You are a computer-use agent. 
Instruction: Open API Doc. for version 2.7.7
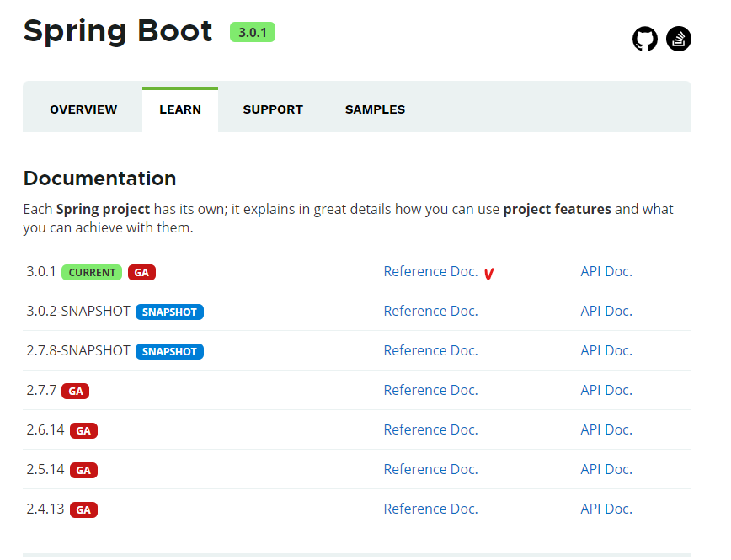(606, 390)
